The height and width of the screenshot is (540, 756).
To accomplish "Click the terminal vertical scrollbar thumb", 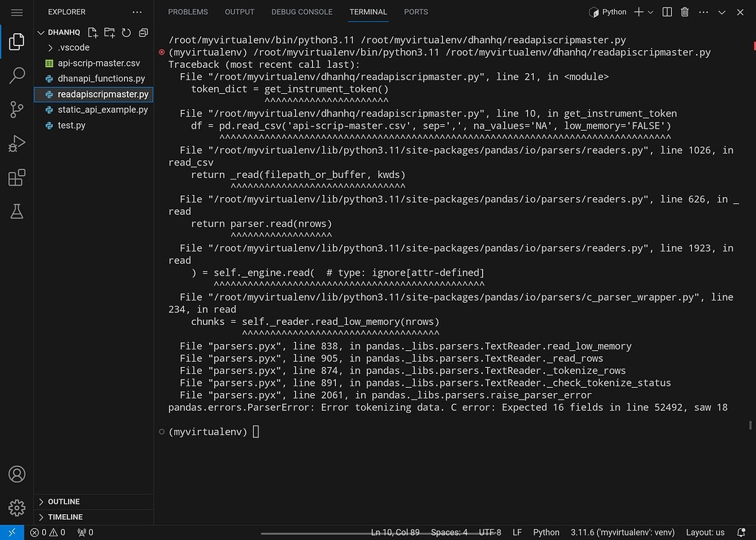I will (750, 425).
